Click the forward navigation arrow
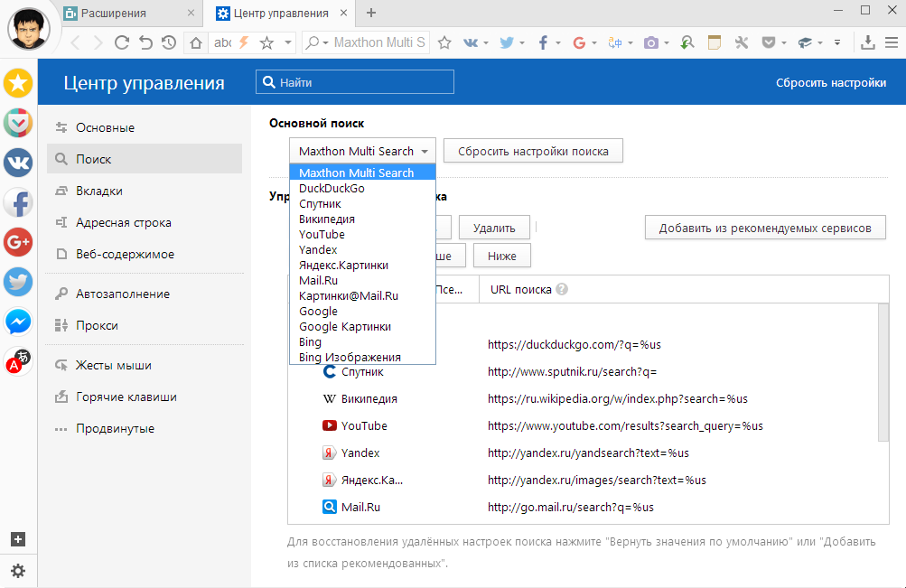Image resolution: width=906 pixels, height=588 pixels. [98, 42]
